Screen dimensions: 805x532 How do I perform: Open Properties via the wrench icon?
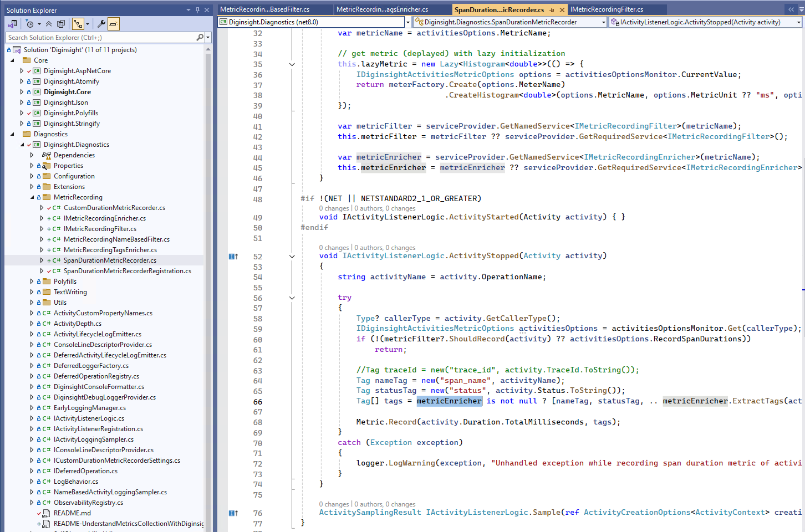pyautogui.click(x=101, y=24)
